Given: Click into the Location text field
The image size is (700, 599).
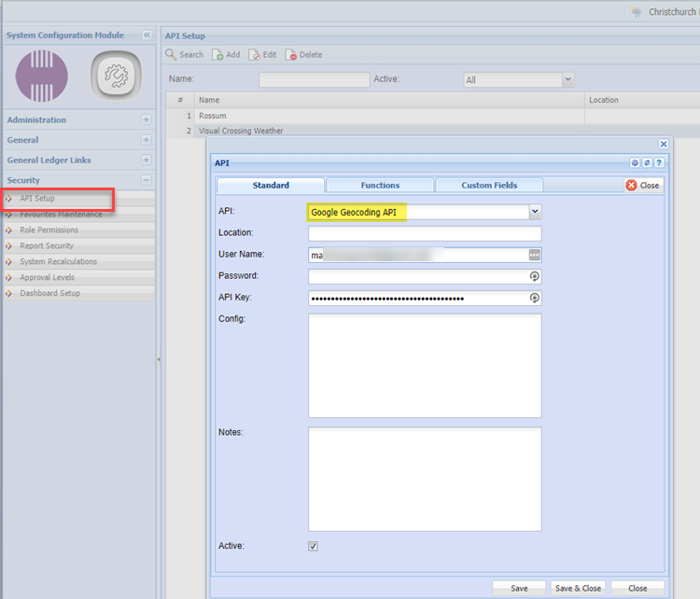Looking at the screenshot, I should pyautogui.click(x=425, y=233).
